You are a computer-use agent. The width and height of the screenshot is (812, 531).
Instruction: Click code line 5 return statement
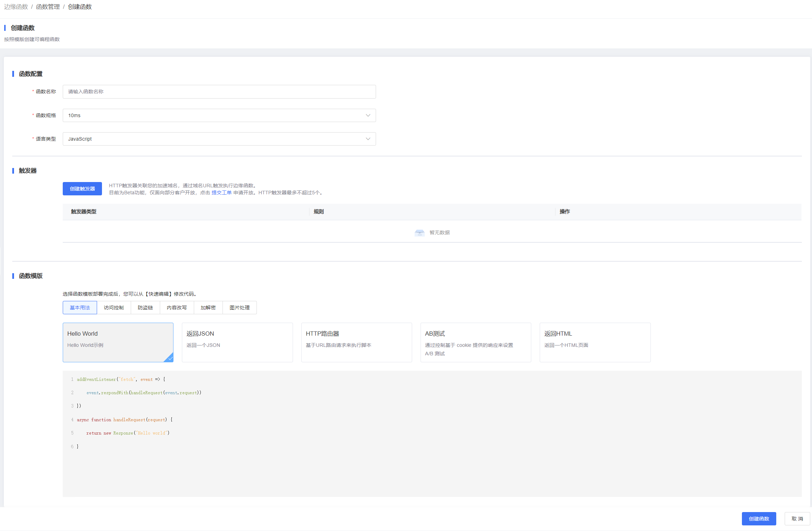click(x=128, y=433)
